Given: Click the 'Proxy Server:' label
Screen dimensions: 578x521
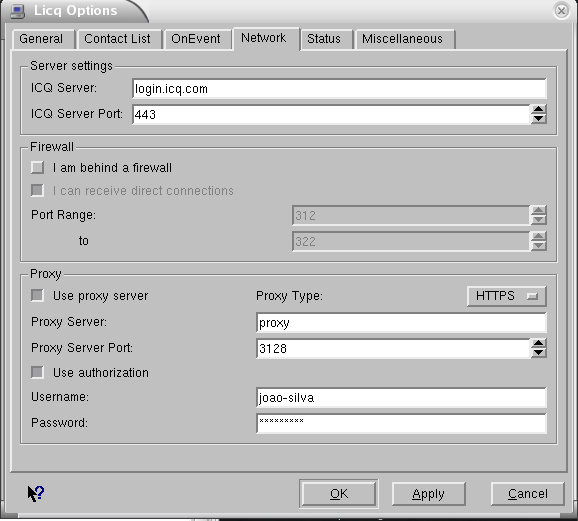Looking at the screenshot, I should 69,322.
